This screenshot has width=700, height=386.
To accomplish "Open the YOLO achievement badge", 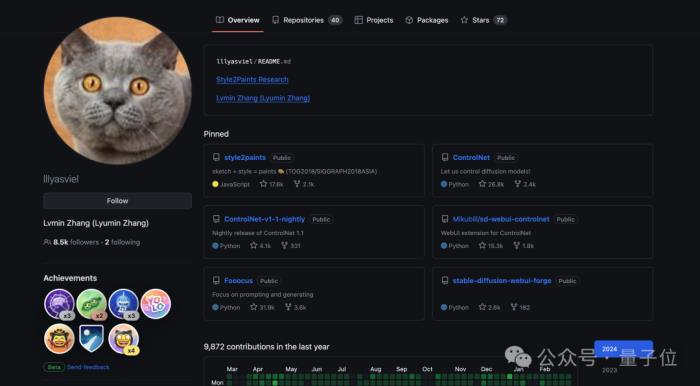I will tap(156, 304).
